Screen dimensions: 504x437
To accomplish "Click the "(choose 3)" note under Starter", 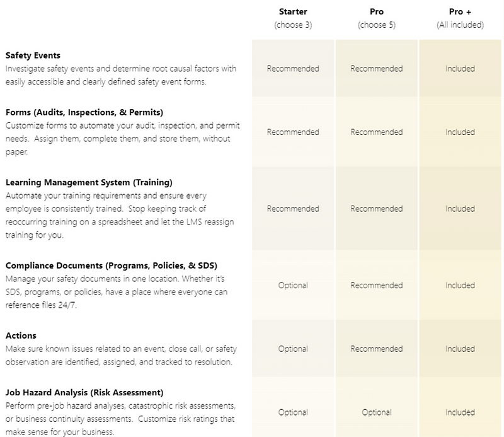I will 293,25.
